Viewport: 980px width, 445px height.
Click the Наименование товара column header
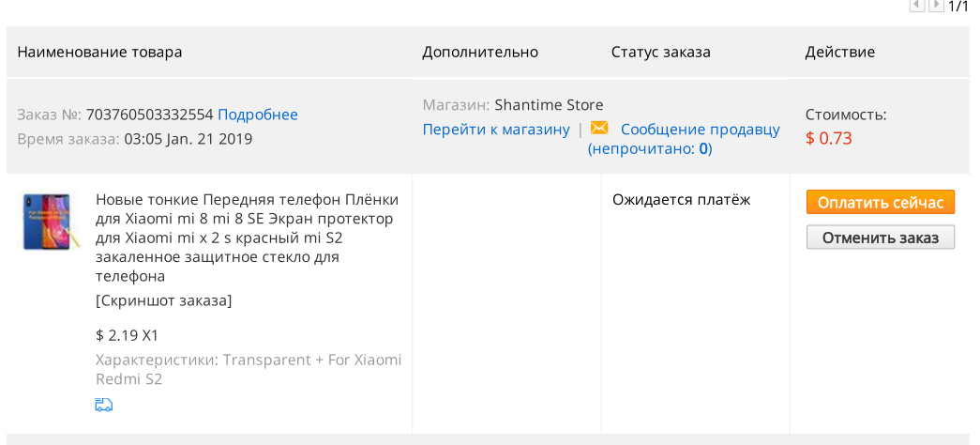click(99, 52)
